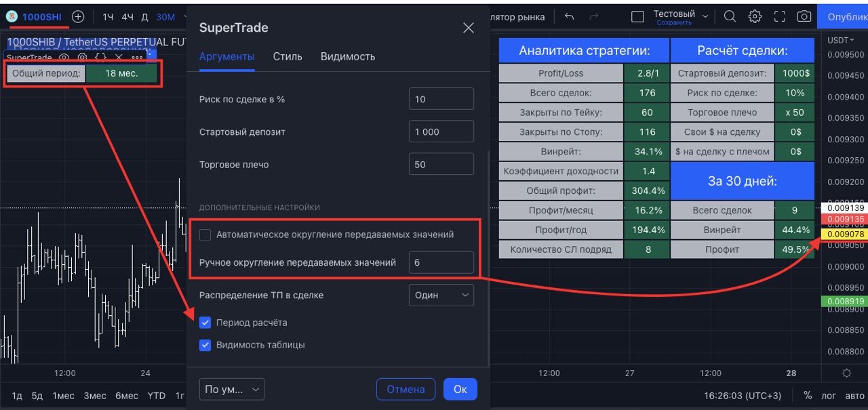868x410 pixels.
Task: Open chart settings gear icon
Action: click(x=755, y=17)
